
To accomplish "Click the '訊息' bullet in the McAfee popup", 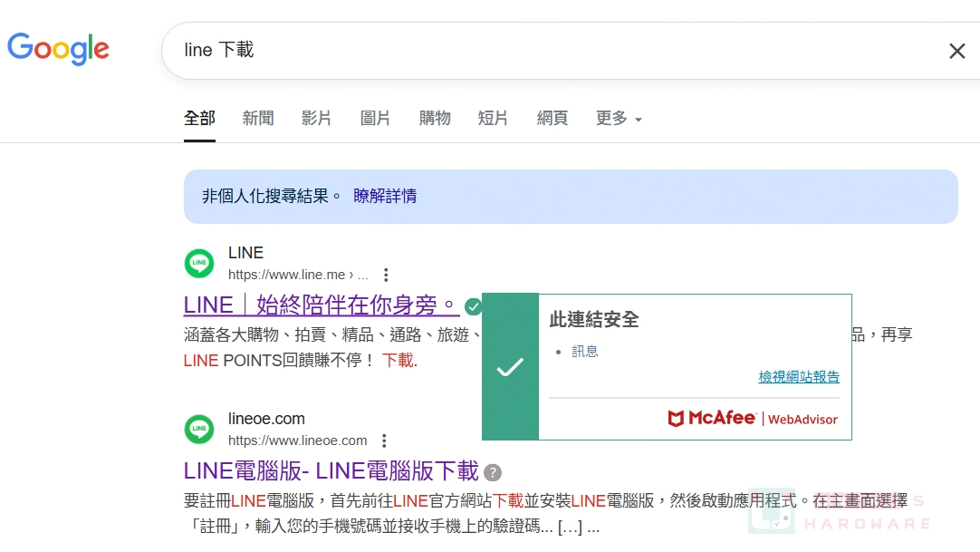I will click(585, 352).
